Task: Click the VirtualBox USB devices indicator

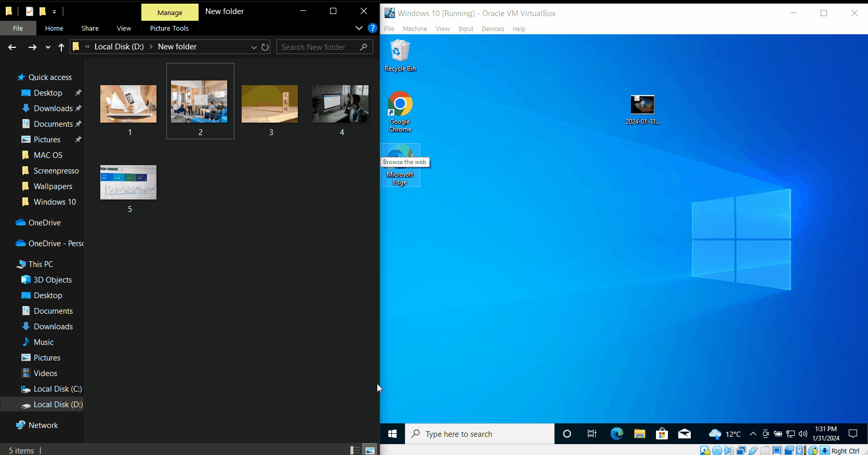Action: tap(753, 450)
